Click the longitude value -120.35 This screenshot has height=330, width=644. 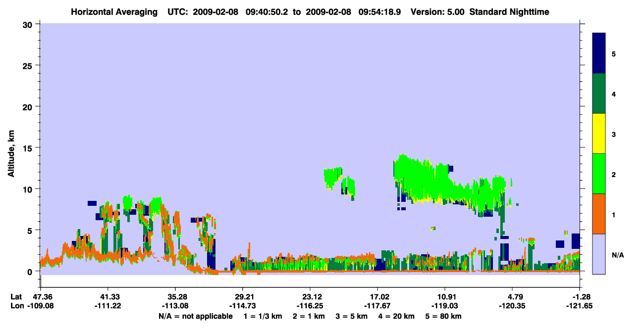pos(512,306)
